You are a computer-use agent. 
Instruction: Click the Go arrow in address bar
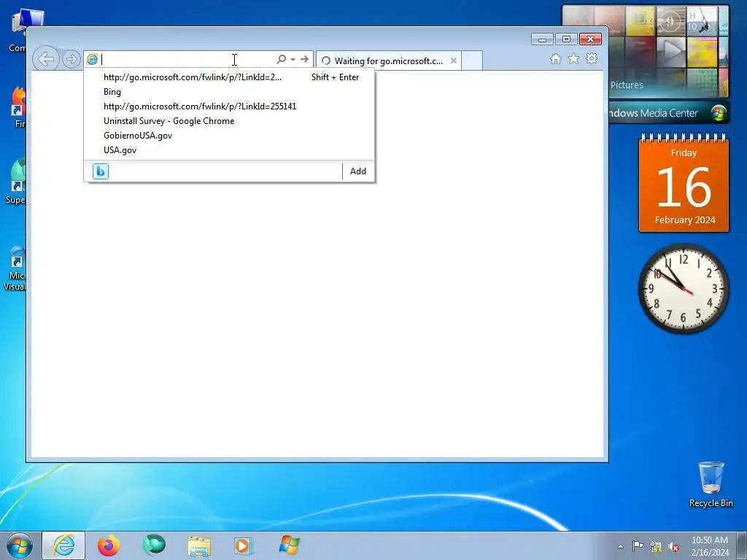pos(304,59)
